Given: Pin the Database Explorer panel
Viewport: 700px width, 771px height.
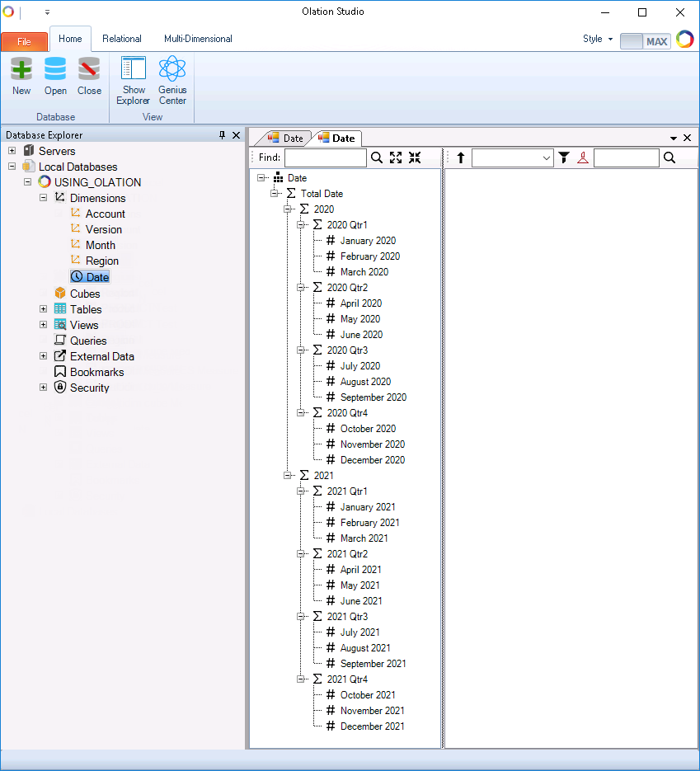Looking at the screenshot, I should pos(222,134).
